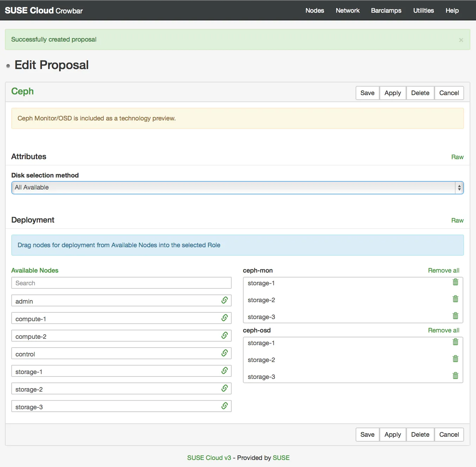Select the compute-2 available node
This screenshot has height=467, width=476.
point(121,336)
